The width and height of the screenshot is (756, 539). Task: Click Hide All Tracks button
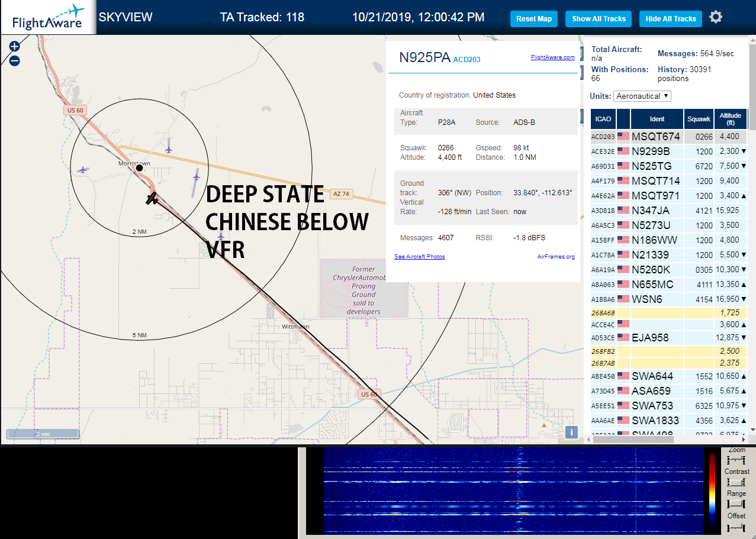tap(671, 19)
